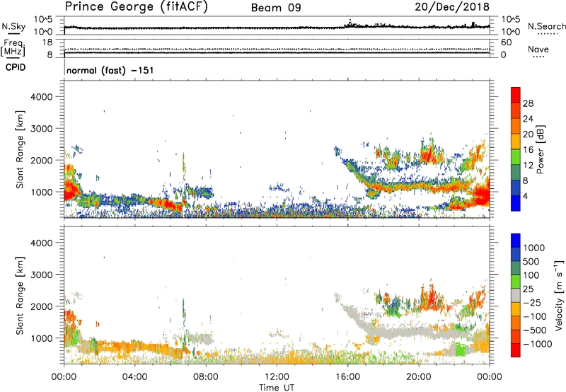Click the '28' Power colorbar label
Viewport: 566px width, 392px height.
click(x=528, y=103)
